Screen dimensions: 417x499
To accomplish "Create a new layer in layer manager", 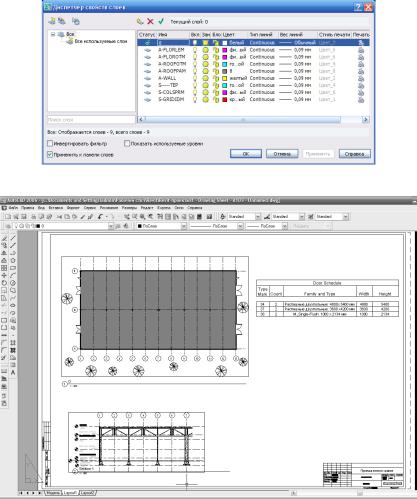I will click(140, 22).
